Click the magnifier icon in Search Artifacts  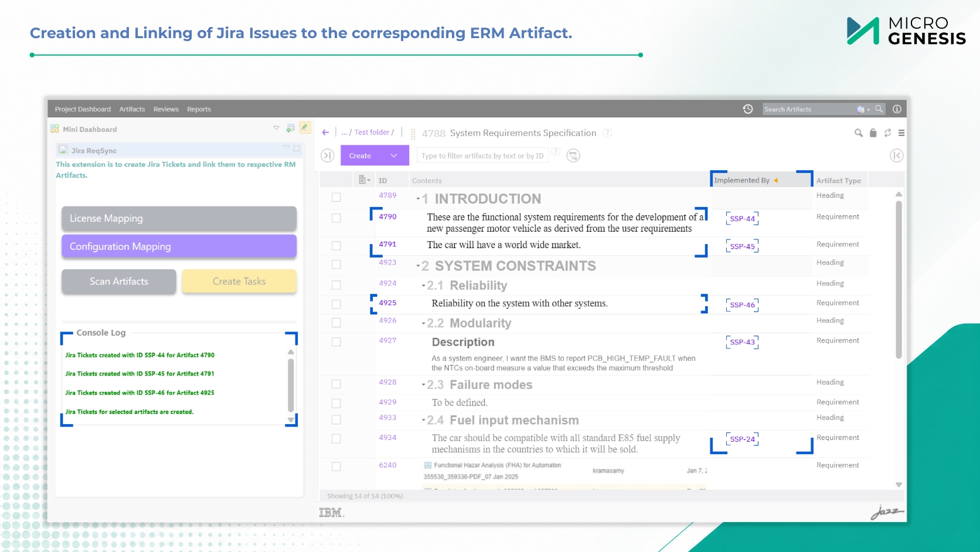coord(879,109)
